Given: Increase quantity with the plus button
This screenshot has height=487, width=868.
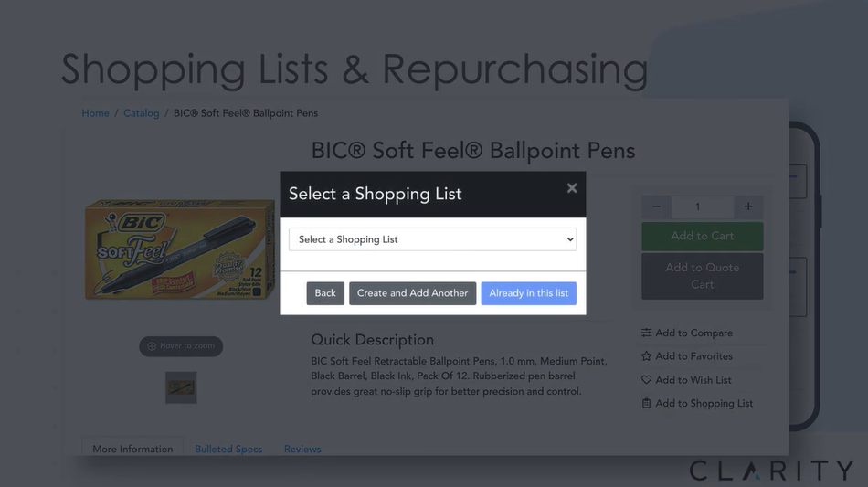Looking at the screenshot, I should click(748, 206).
